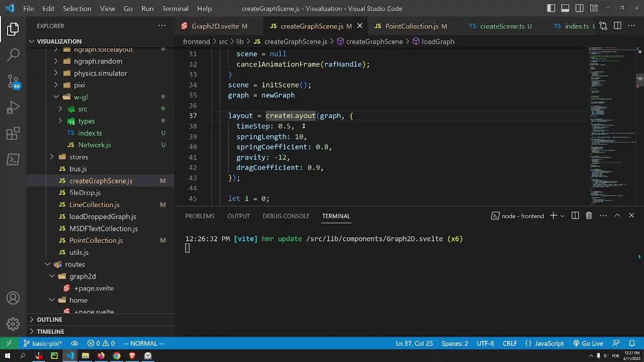Close the terminal panel
The width and height of the screenshot is (644, 362).
tap(631, 216)
